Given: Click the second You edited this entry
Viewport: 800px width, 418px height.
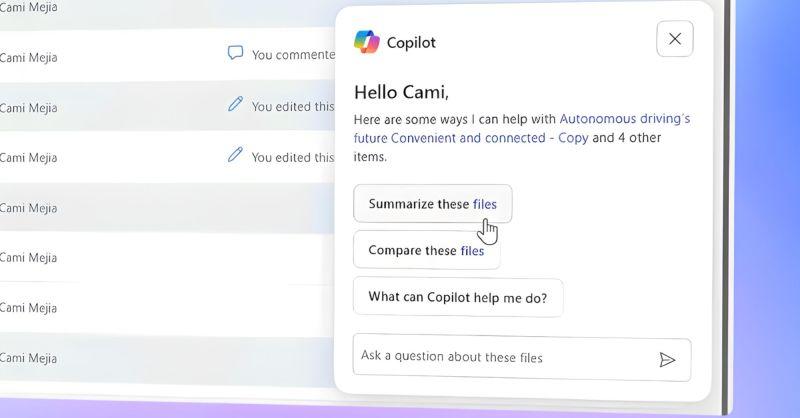Looking at the screenshot, I should 292,157.
